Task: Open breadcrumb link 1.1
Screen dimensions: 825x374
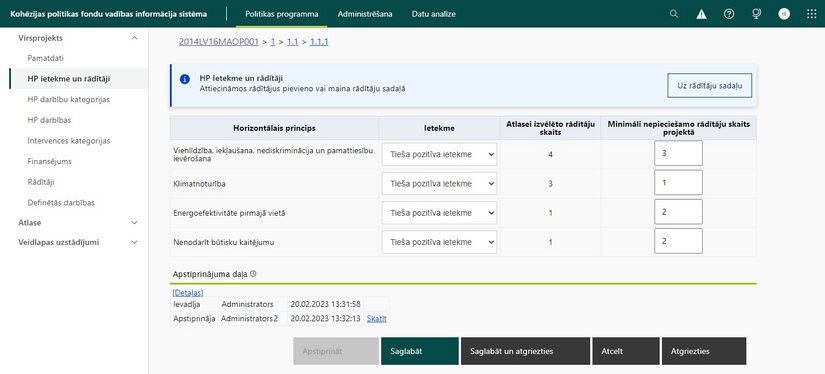Action: point(293,42)
